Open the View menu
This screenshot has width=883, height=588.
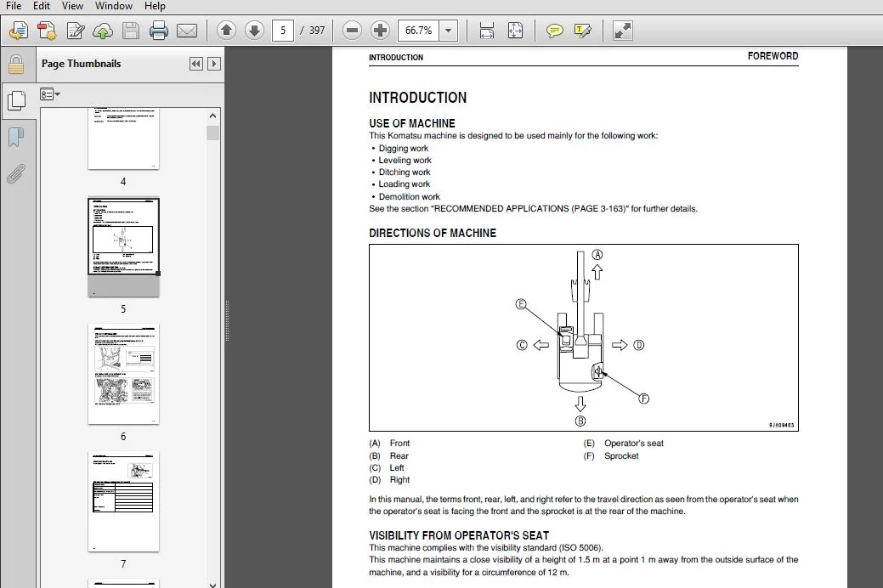[72, 6]
